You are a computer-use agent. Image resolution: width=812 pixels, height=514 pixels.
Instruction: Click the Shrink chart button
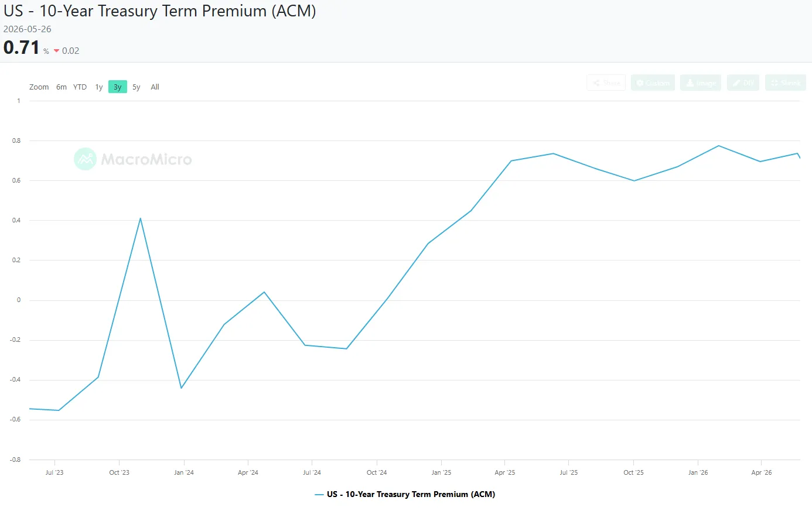[x=786, y=83]
